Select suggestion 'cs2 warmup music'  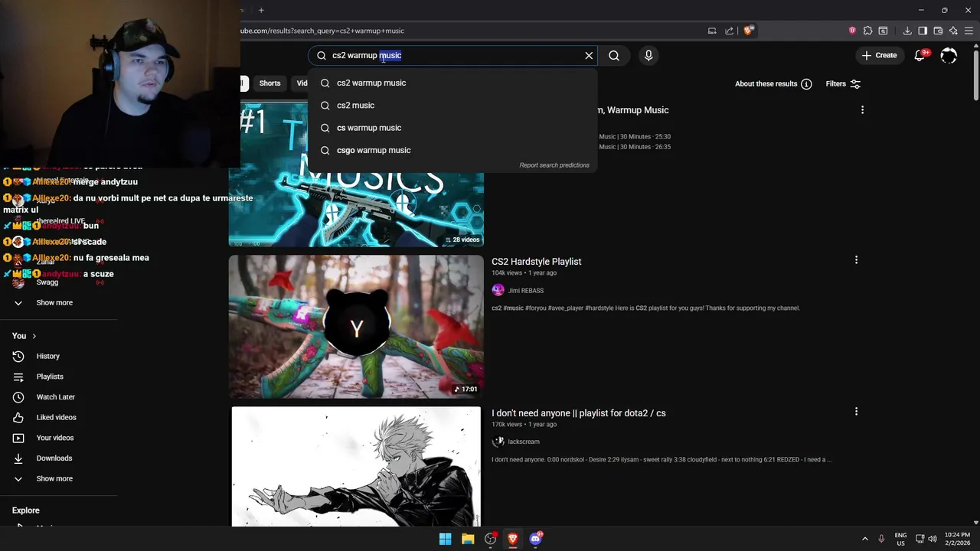click(452, 83)
